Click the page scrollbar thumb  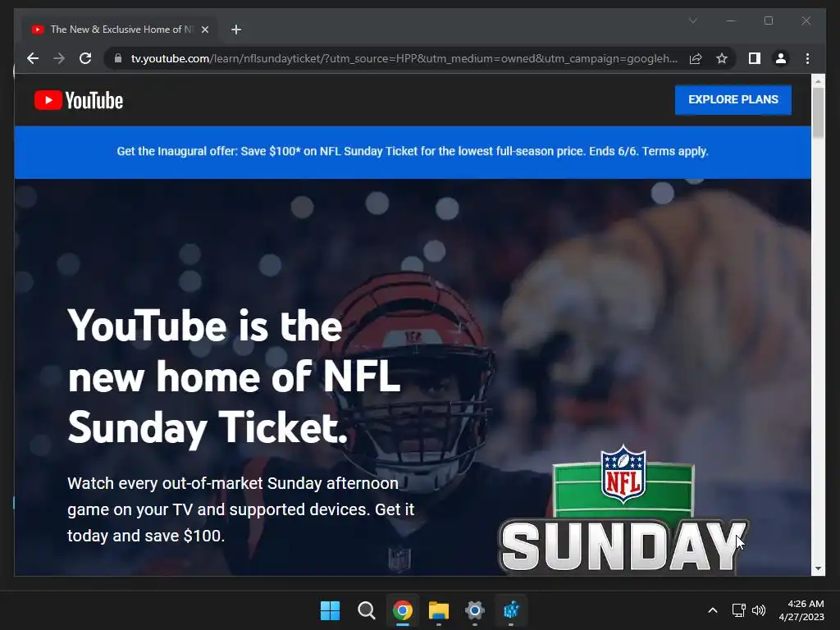coord(818,112)
